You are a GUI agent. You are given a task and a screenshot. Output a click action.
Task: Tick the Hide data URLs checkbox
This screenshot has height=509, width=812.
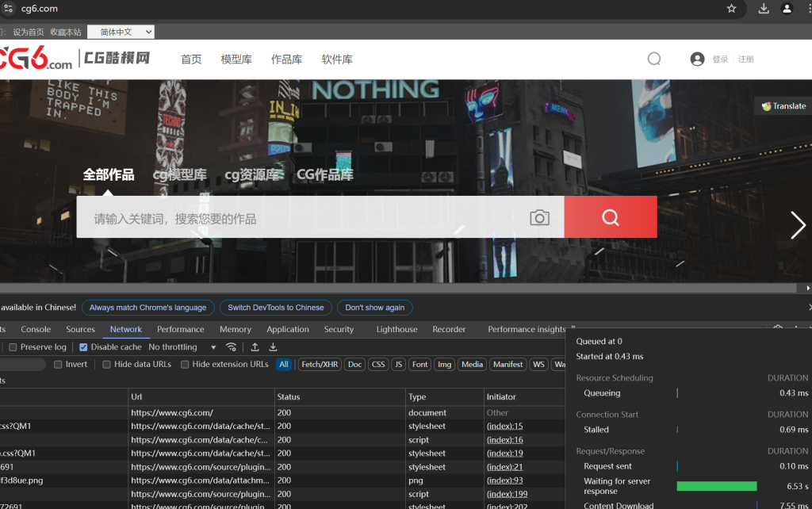[107, 365]
